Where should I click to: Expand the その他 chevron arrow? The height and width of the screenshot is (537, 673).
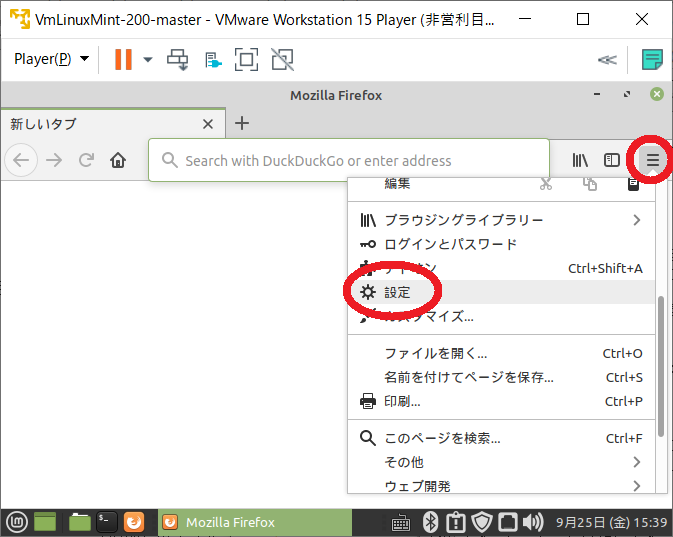(637, 462)
